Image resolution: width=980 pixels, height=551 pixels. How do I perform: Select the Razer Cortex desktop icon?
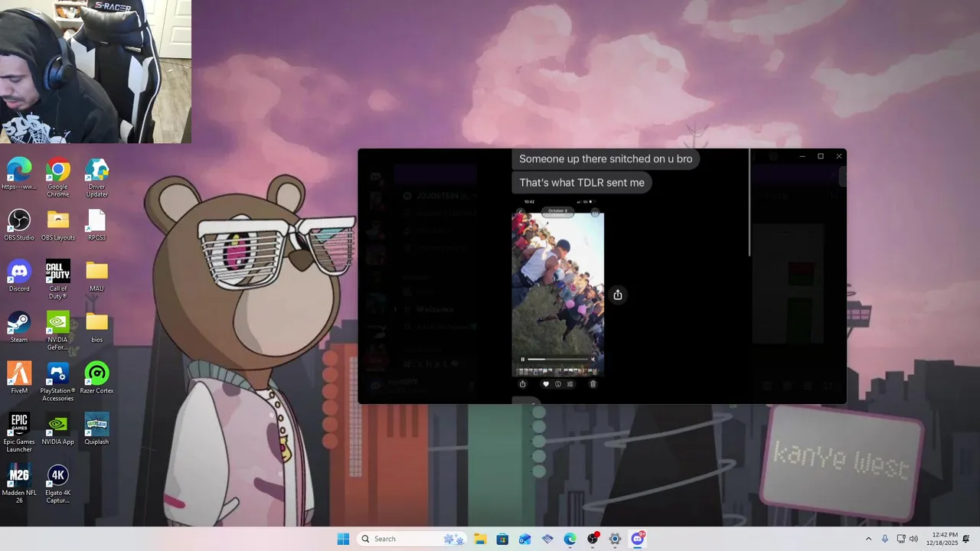point(96,378)
